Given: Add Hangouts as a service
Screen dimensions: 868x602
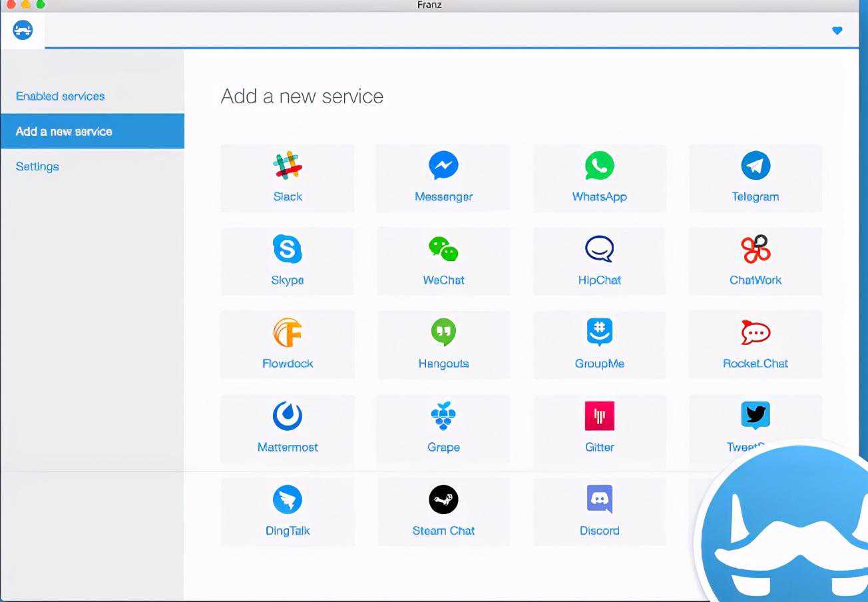Looking at the screenshot, I should pyautogui.click(x=443, y=333).
